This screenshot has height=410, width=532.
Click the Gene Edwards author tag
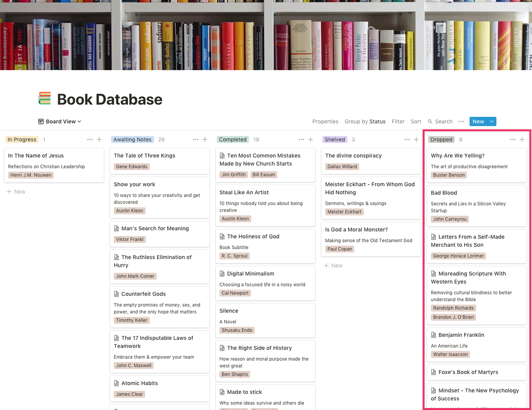[x=132, y=167]
